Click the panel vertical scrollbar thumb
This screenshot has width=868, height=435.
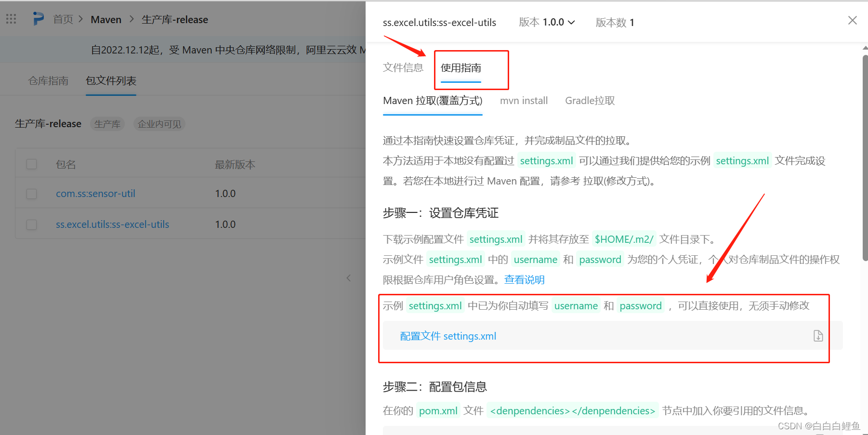[x=865, y=158]
